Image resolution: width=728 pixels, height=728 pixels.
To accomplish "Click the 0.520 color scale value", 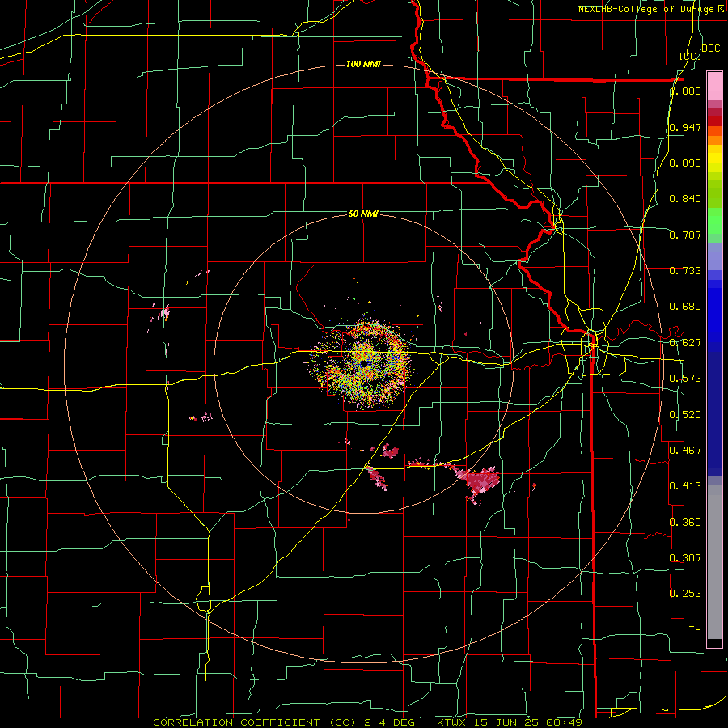I will pos(685,415).
